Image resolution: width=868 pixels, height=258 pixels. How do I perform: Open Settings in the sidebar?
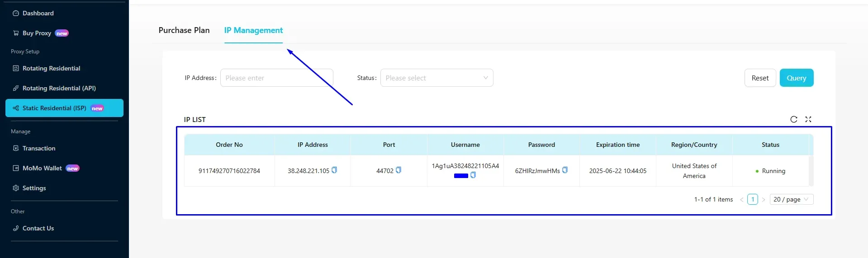point(34,188)
